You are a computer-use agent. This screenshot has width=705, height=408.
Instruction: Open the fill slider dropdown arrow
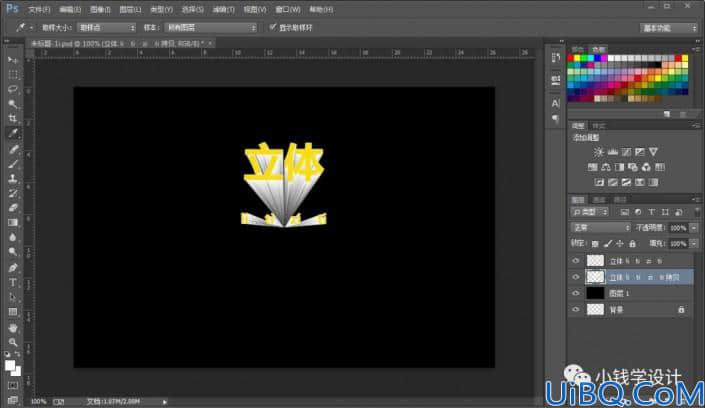[x=694, y=244]
